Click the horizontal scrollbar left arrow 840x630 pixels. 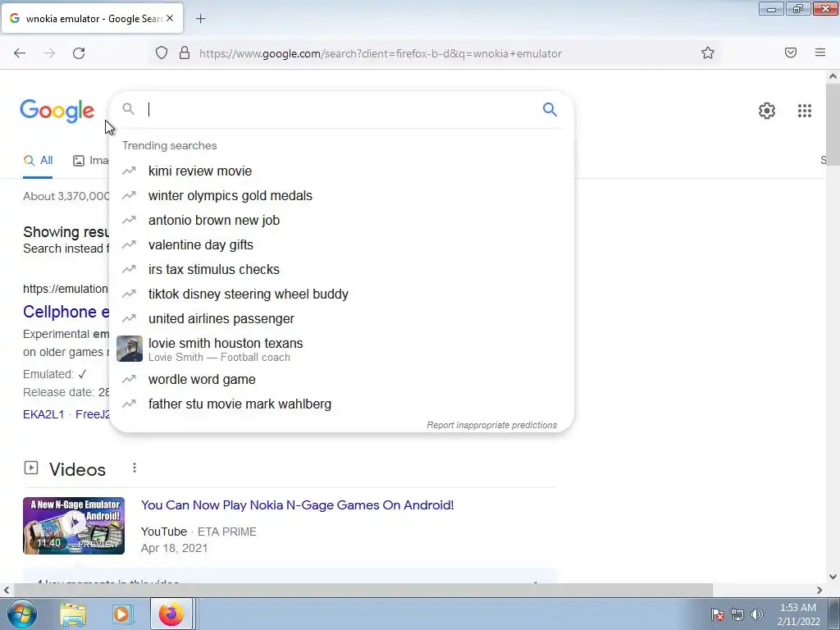[6, 590]
